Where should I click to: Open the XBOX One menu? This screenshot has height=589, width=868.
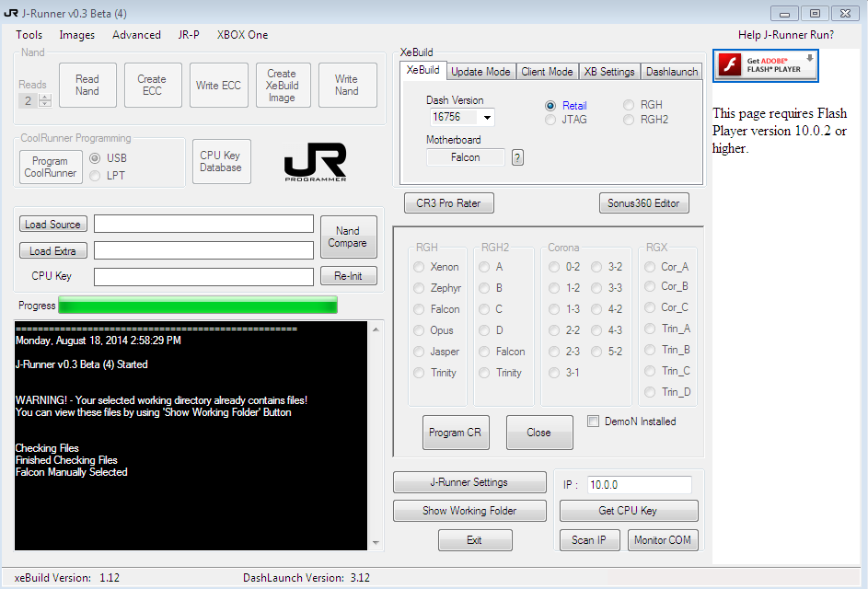click(x=242, y=35)
